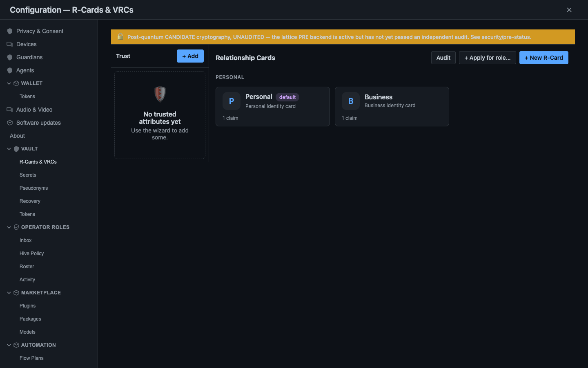Collapse the OPERATOR ROLES section

[x=9, y=227]
